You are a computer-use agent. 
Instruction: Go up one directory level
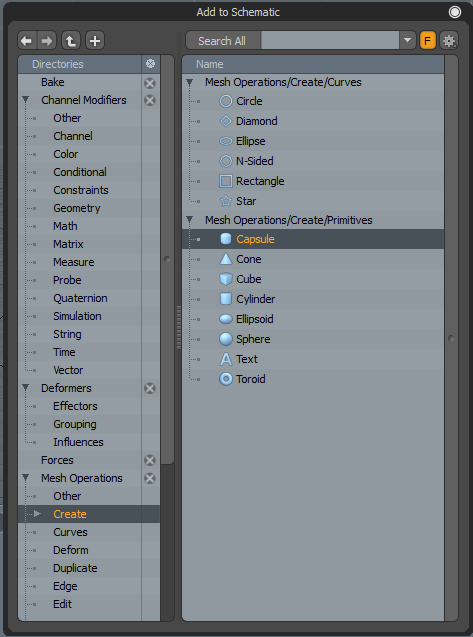click(x=71, y=41)
